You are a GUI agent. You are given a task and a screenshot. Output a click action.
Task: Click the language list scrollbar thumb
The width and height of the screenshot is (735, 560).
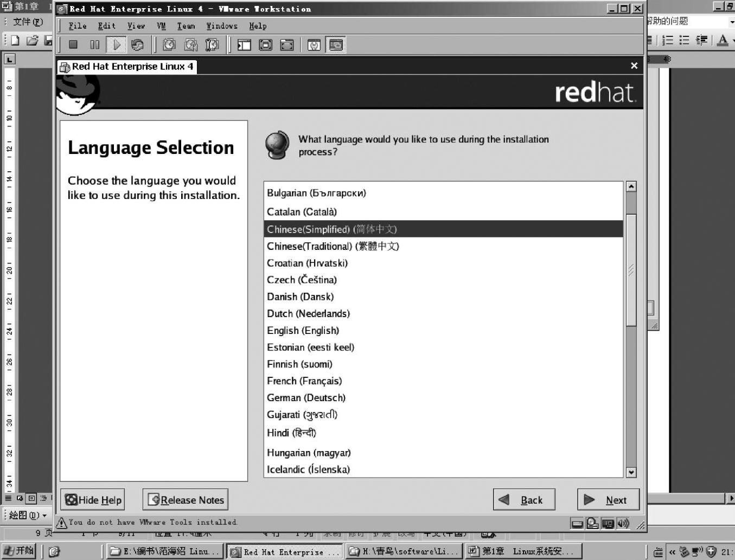point(631,270)
